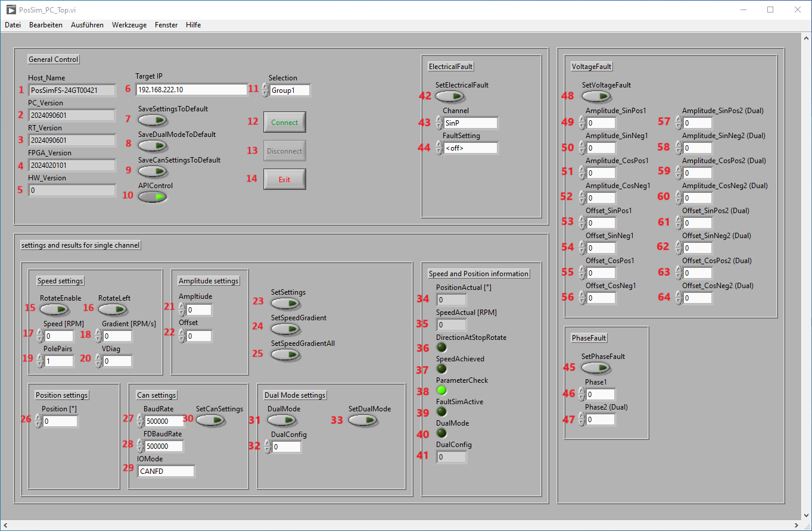
Task: Open the Bearbeiten menu
Action: point(46,25)
